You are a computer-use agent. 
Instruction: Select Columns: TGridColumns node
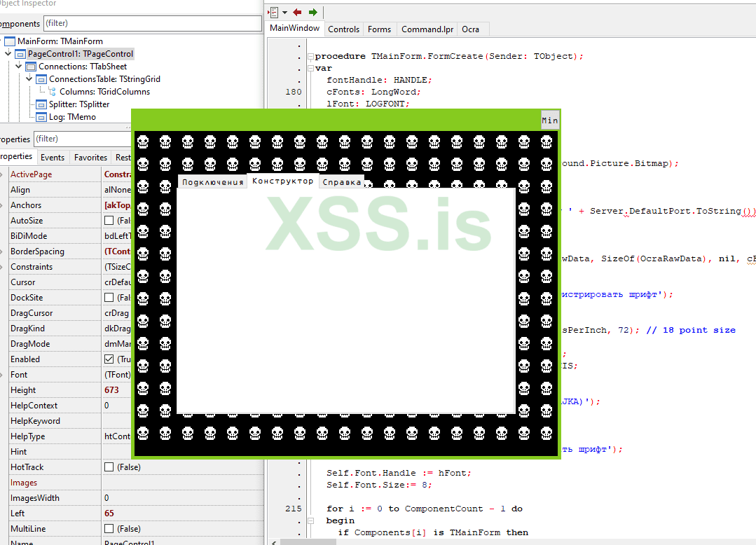104,91
